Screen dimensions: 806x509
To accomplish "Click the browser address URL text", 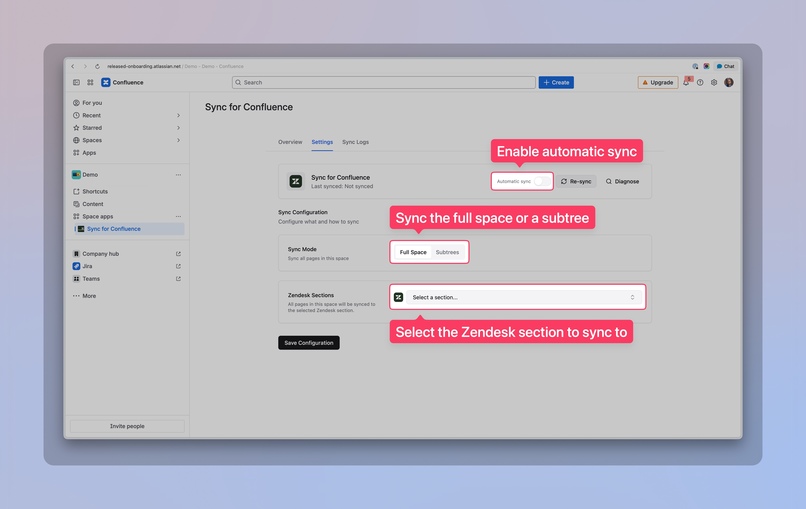I will [x=144, y=66].
